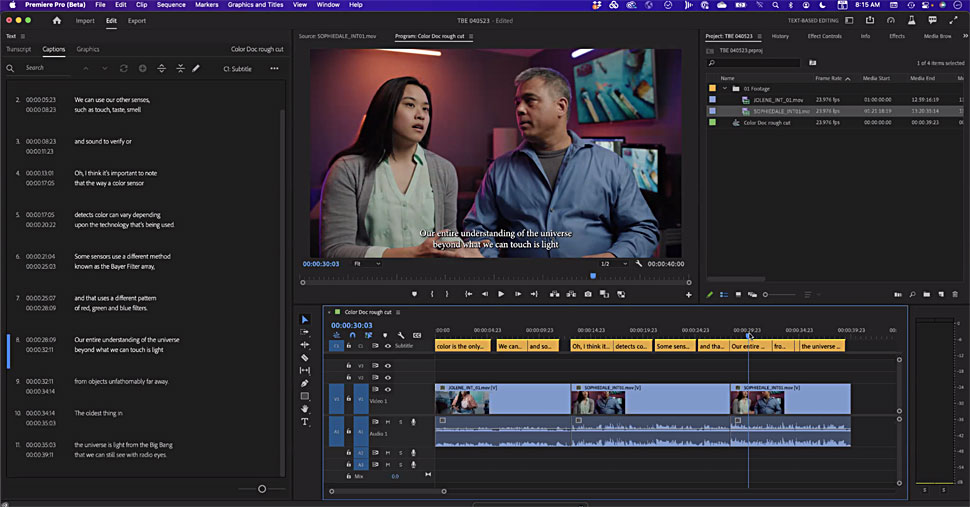970x507 pixels.
Task: Play the program monitor video
Action: [x=501, y=294]
